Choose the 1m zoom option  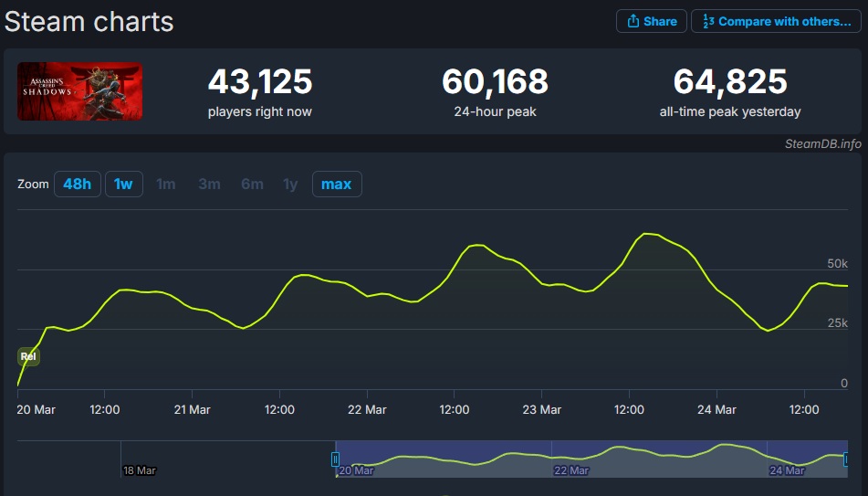click(165, 184)
